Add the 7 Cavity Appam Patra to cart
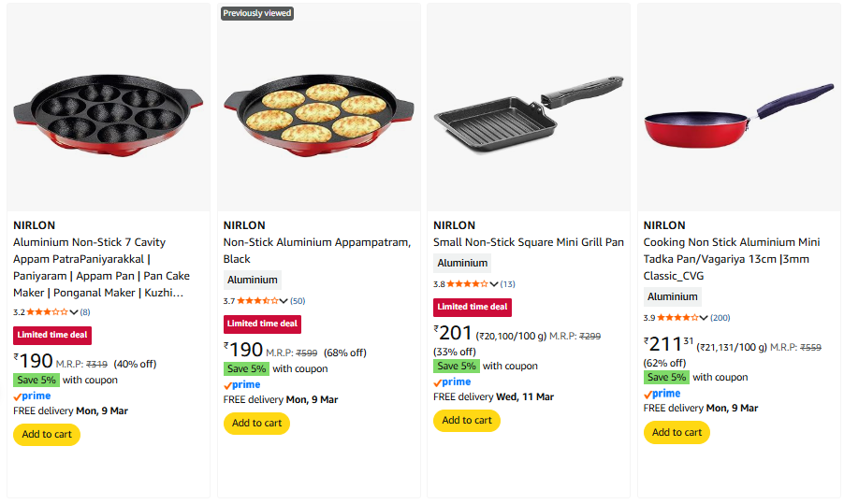The image size is (844, 504). (x=47, y=435)
